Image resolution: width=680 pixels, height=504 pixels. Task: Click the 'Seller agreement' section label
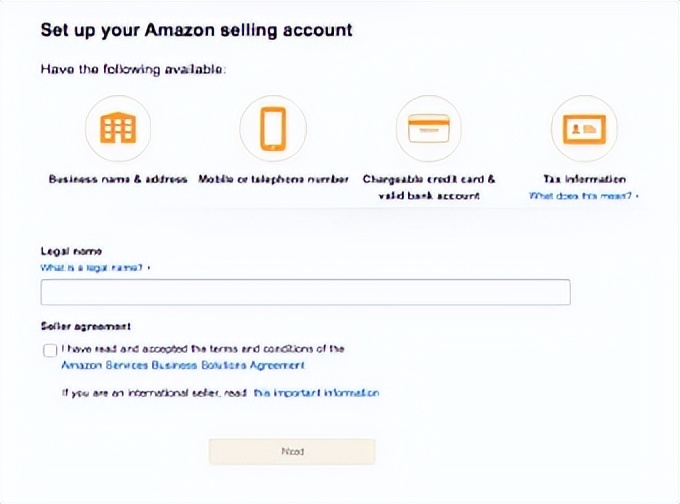click(85, 326)
